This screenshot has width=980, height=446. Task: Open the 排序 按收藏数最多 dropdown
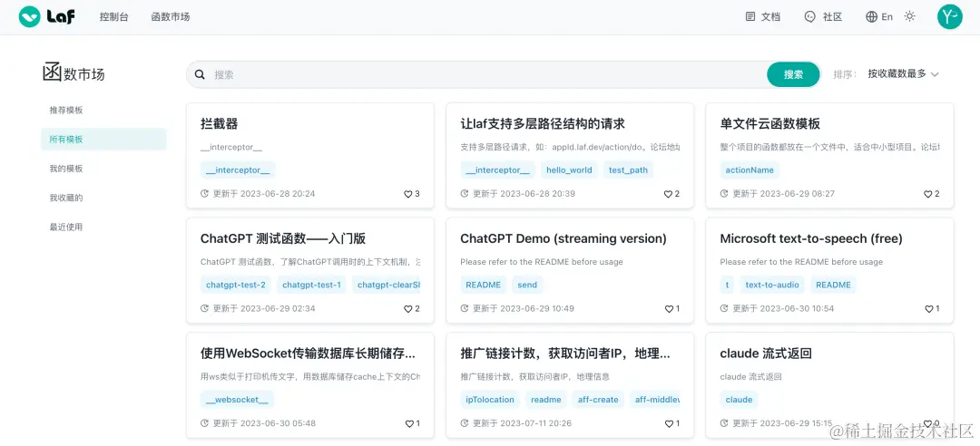903,74
